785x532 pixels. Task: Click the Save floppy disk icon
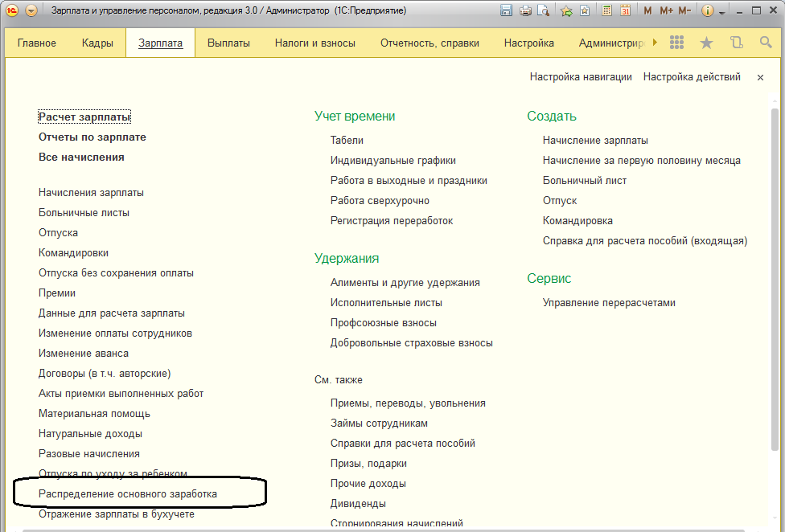tap(507, 11)
